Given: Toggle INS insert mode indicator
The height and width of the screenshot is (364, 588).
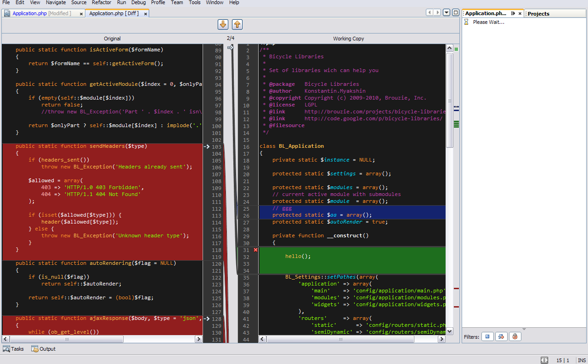Looking at the screenshot, I should (582, 360).
